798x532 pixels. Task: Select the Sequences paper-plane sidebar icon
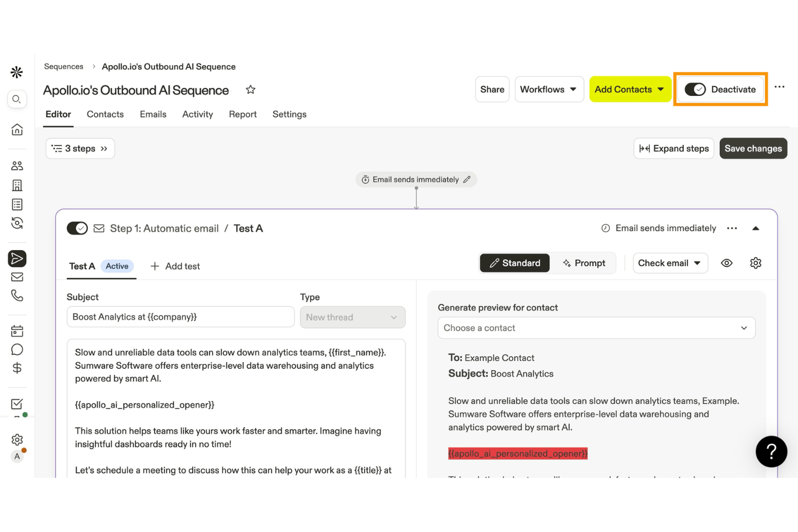pyautogui.click(x=17, y=259)
